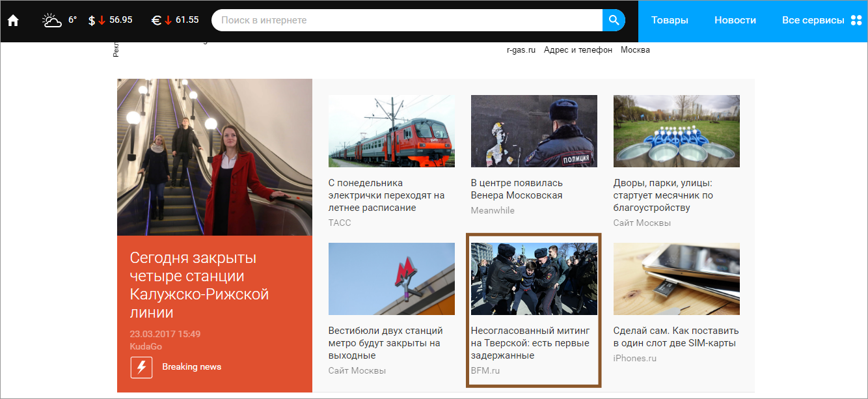
Task: Open 'В центре появилась Венера Московская' article
Action: 517,189
